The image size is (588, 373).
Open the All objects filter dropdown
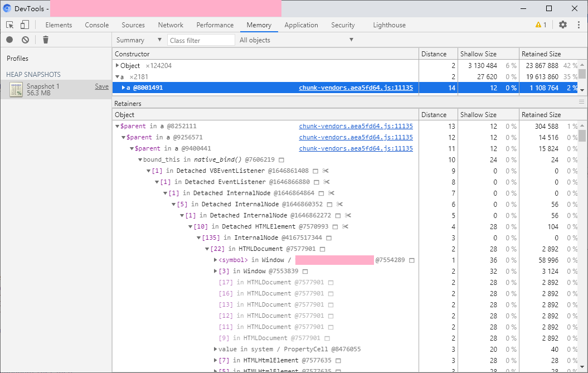[x=297, y=40]
